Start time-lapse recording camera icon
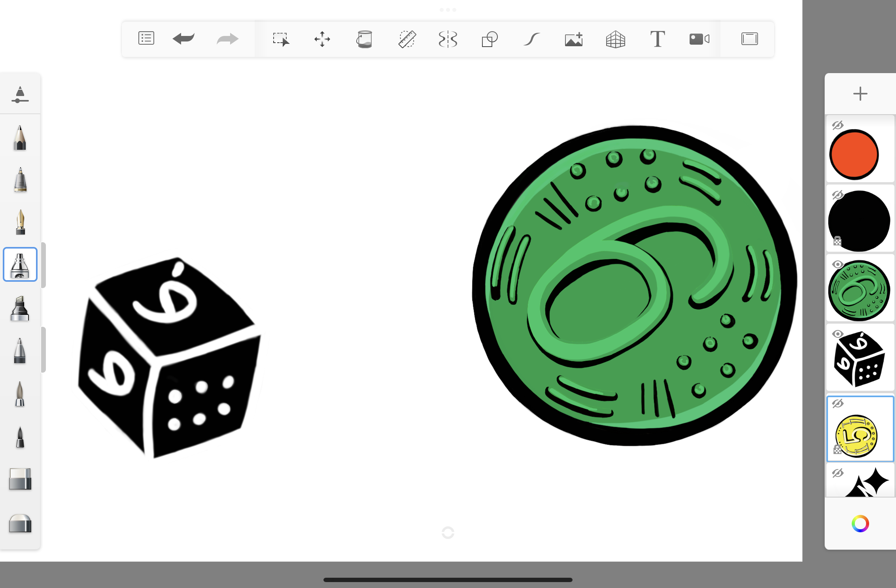Viewport: 896px width, 588px height. pos(699,39)
